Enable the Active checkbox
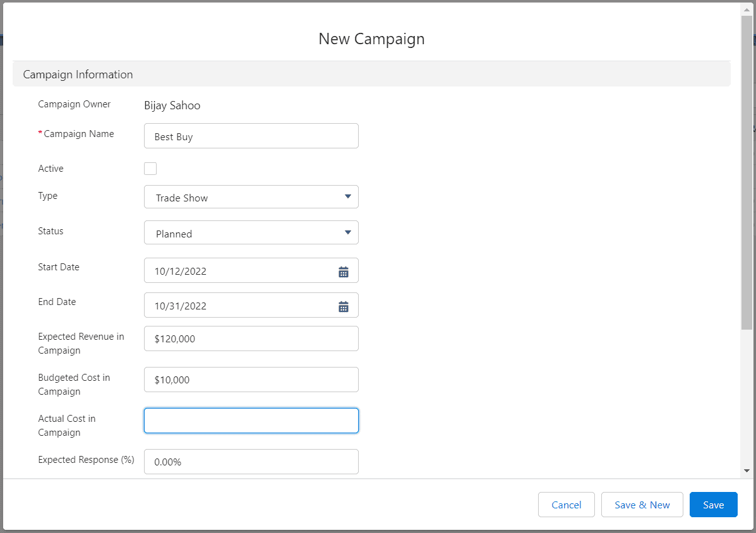Screen dimensions: 756x533 click(x=150, y=169)
